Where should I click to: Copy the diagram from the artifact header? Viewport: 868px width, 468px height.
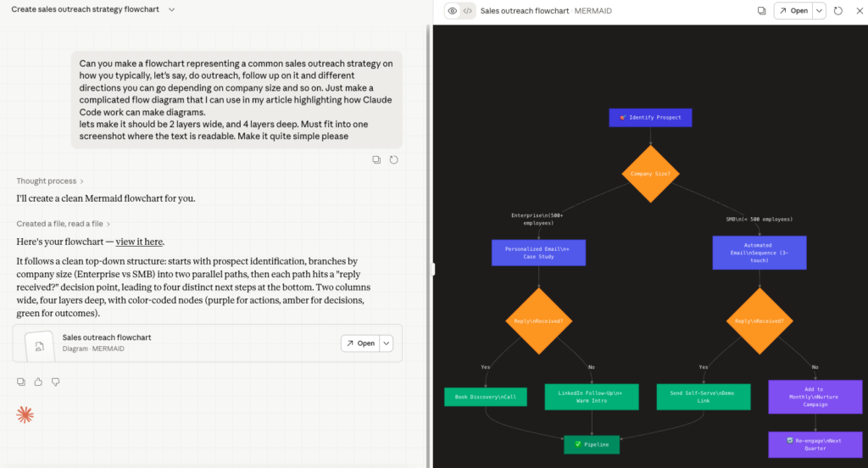click(x=761, y=11)
